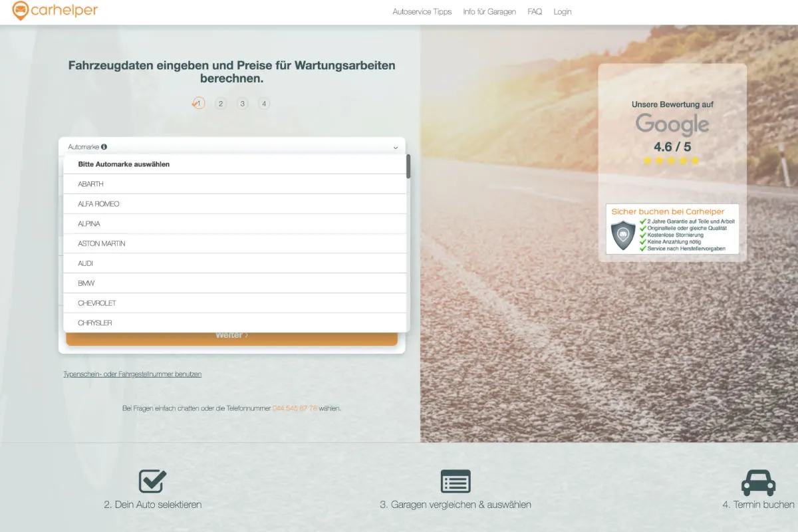The height and width of the screenshot is (532, 798).
Task: Click 3. Garagen vergleichen & auswählen text
Action: [x=456, y=505]
